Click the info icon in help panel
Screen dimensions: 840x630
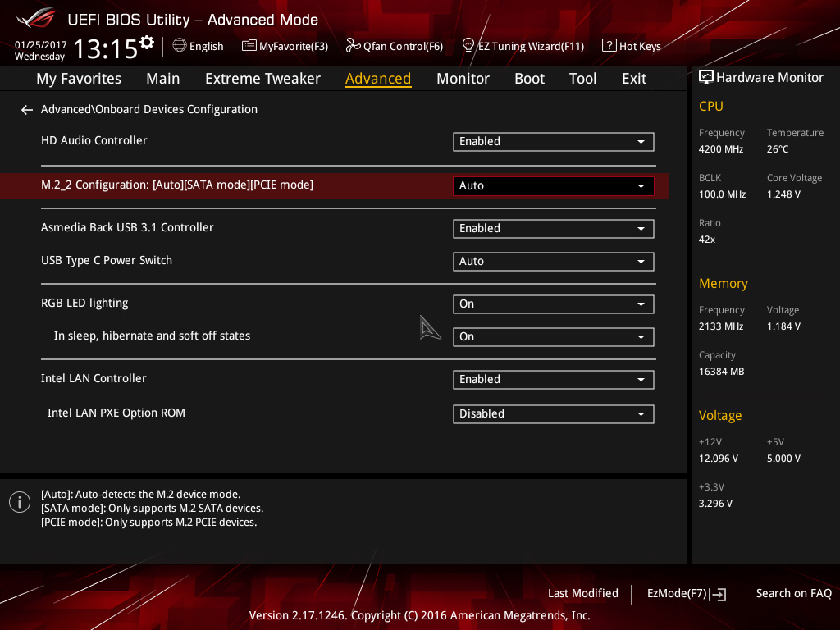tap(20, 502)
